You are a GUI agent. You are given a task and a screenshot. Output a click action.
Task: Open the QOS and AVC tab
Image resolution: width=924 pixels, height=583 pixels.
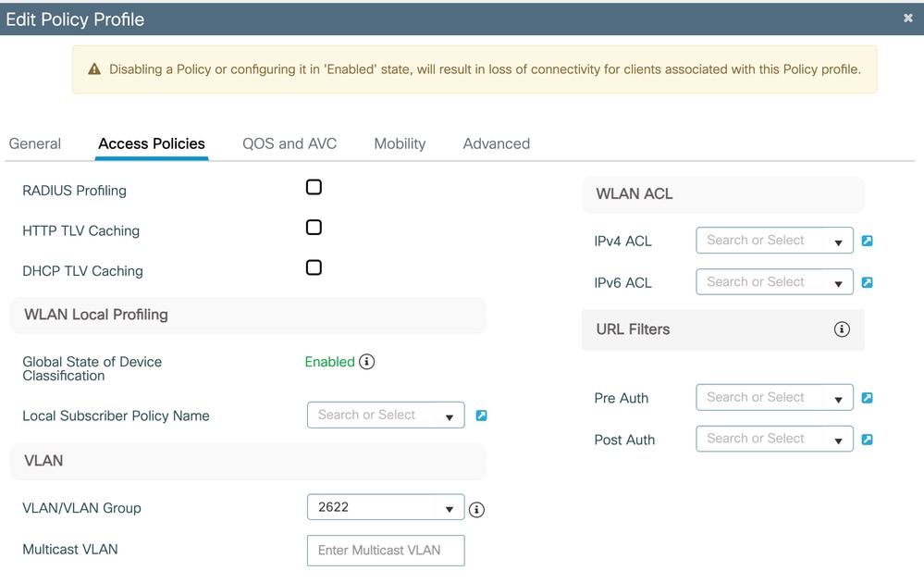coord(290,143)
